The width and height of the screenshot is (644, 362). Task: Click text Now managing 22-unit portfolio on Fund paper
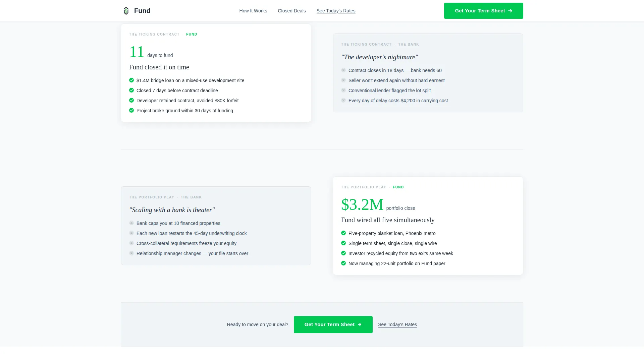pos(397,263)
